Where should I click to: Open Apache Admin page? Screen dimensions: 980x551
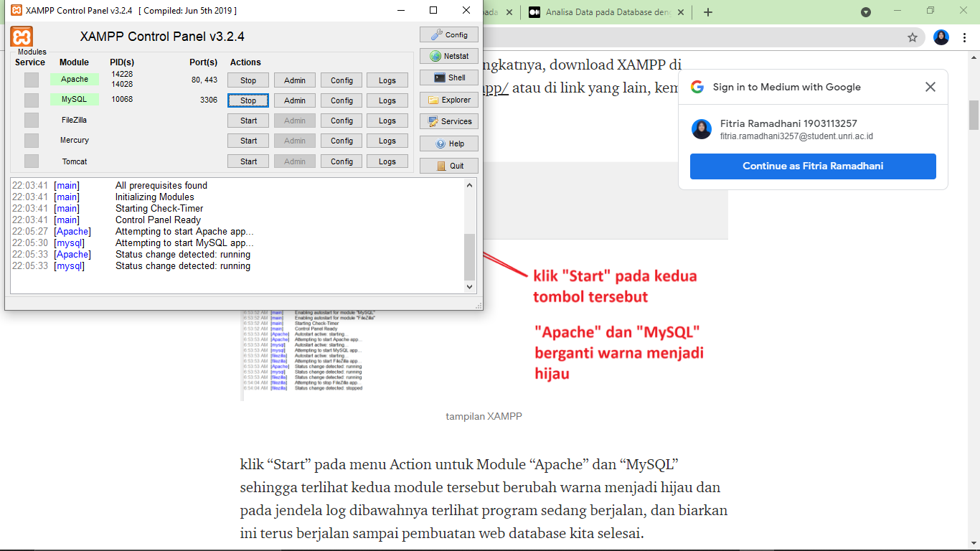point(295,80)
